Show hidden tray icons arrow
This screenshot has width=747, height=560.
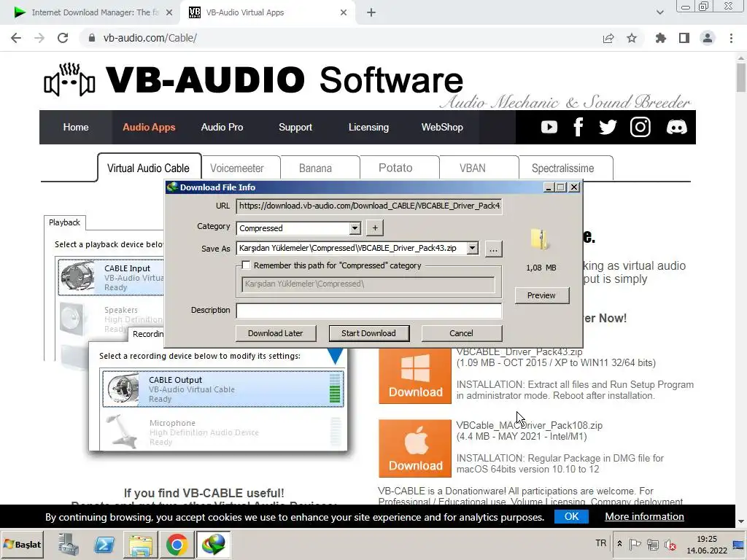619,543
